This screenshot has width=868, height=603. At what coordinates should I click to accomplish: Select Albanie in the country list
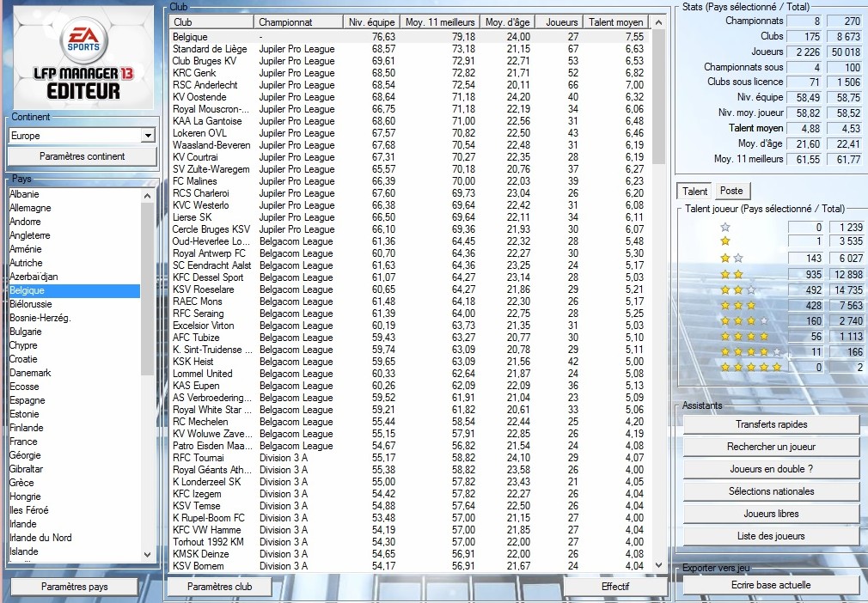pos(74,194)
